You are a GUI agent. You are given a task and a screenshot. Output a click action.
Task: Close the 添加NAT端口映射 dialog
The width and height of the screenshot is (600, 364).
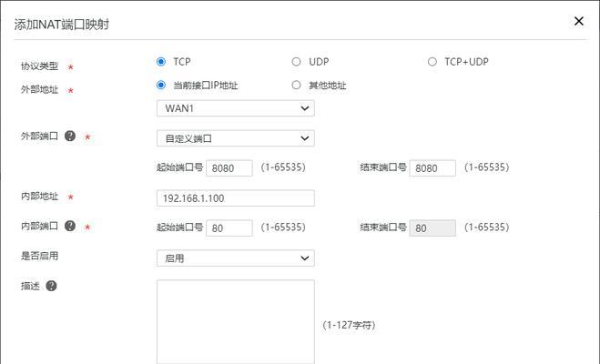(579, 21)
